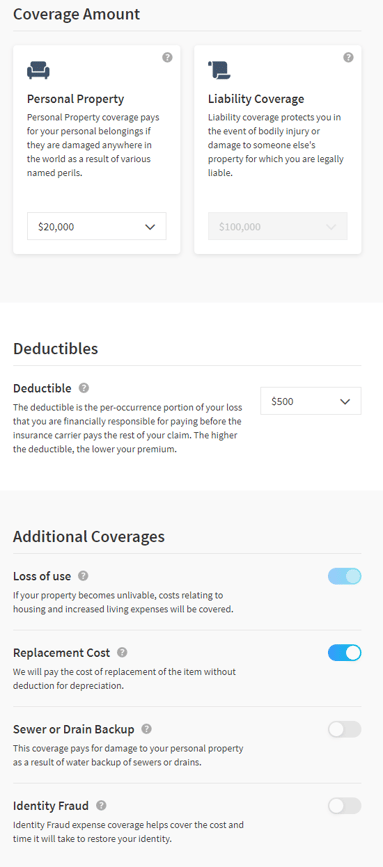Open the $20,000 Personal Property dropdown
The height and width of the screenshot is (867, 383).
coord(97,226)
